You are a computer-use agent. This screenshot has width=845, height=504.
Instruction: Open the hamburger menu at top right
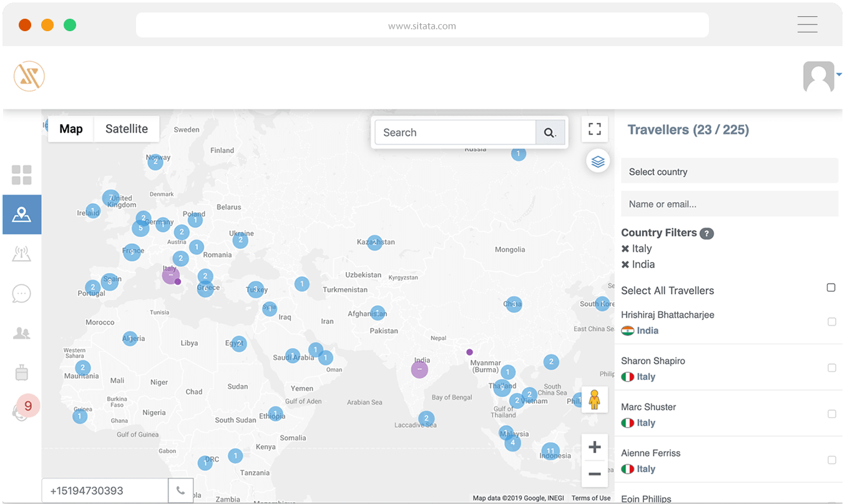[807, 24]
